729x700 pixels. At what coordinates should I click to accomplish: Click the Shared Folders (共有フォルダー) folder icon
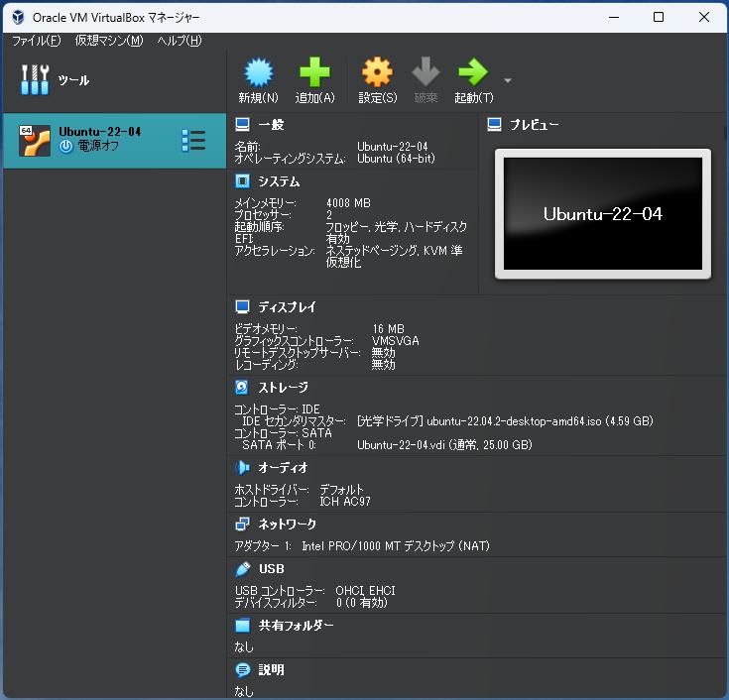pyautogui.click(x=242, y=626)
